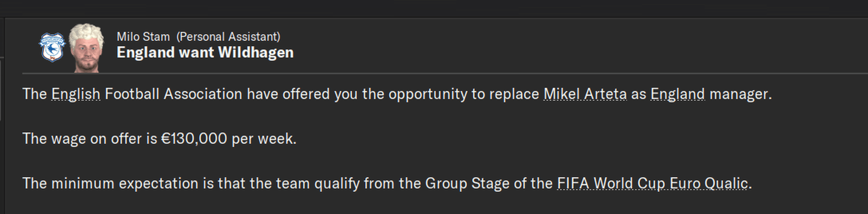The image size is (868, 214).
Task: Open the Mikel Arteta profile link
Action: 585,94
